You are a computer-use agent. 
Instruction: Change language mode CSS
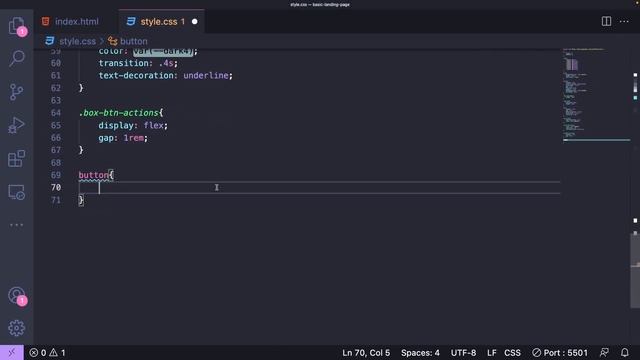(x=512, y=353)
